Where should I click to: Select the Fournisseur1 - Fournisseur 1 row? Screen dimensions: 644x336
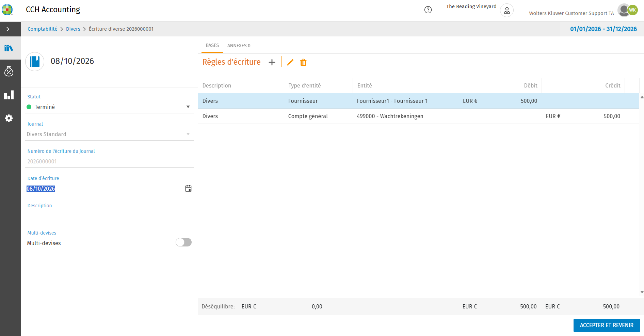click(418, 101)
